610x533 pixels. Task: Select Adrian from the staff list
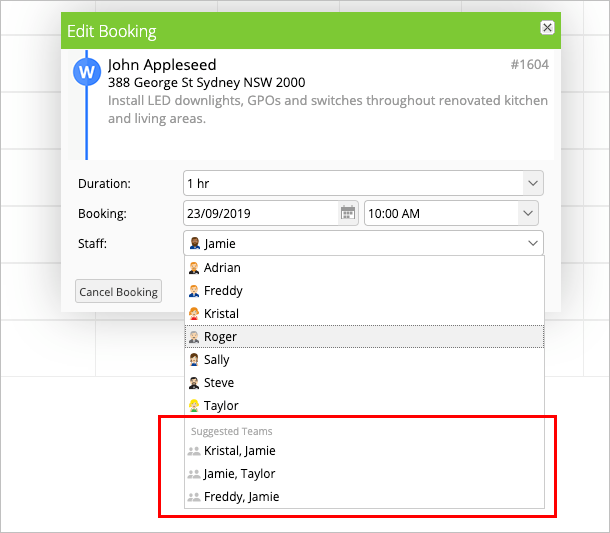365,268
